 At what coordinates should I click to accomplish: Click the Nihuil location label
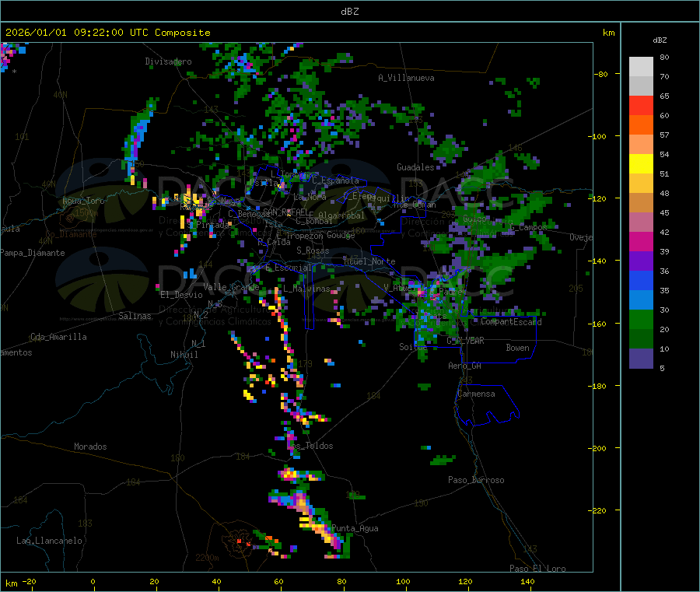184,355
